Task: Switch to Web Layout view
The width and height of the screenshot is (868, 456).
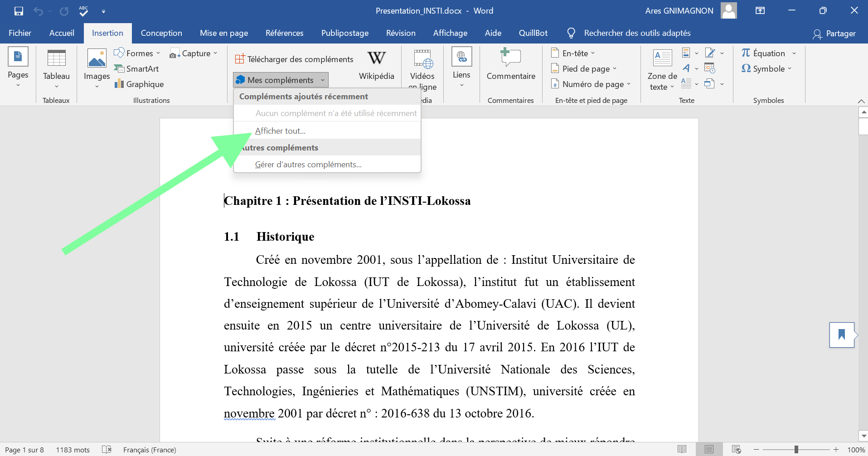Action: (x=736, y=449)
